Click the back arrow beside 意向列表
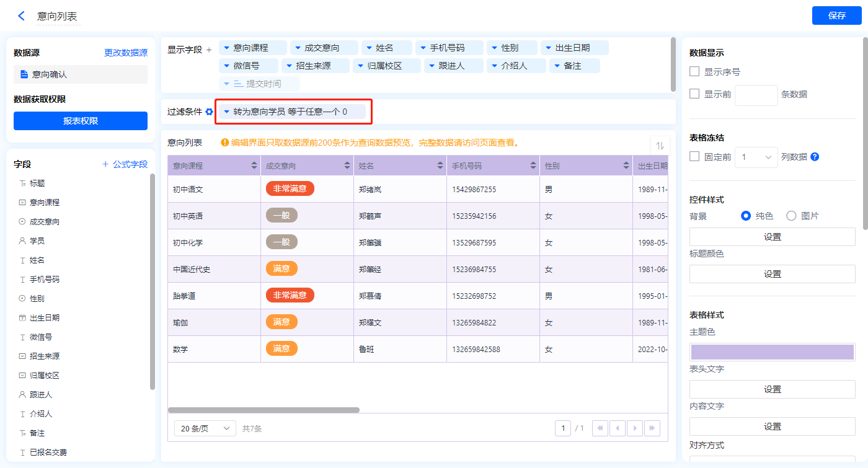This screenshot has height=468, width=868. (22, 16)
